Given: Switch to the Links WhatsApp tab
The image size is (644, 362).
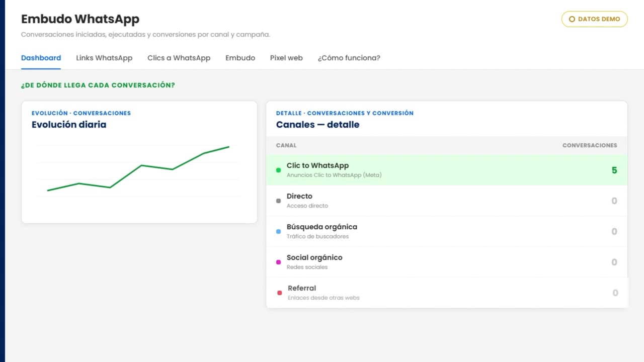Looking at the screenshot, I should [x=104, y=58].
